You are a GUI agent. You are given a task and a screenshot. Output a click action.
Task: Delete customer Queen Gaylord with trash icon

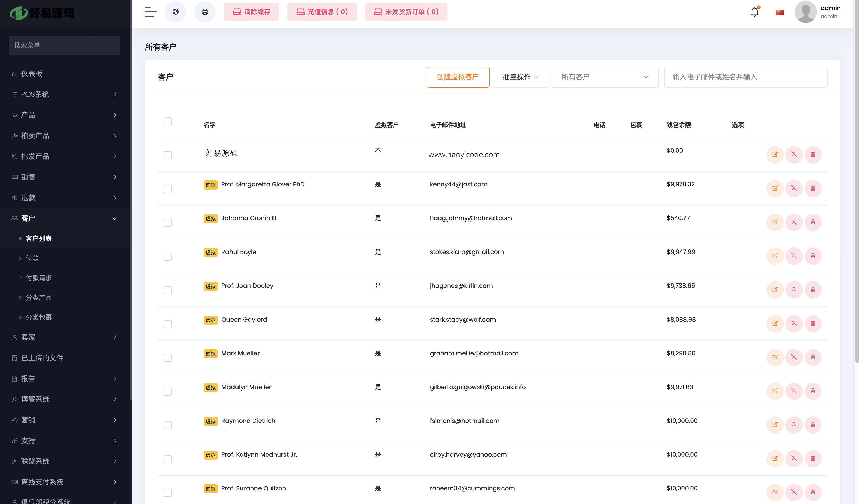[813, 323]
